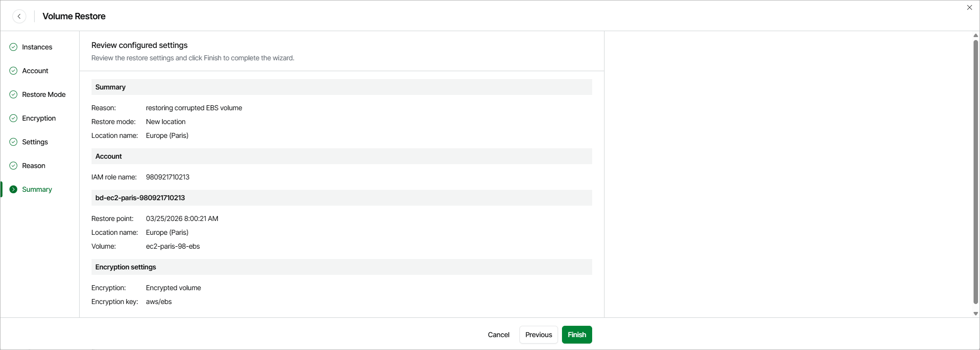Click the scrollbar up arrow
The image size is (980, 350).
[976, 36]
